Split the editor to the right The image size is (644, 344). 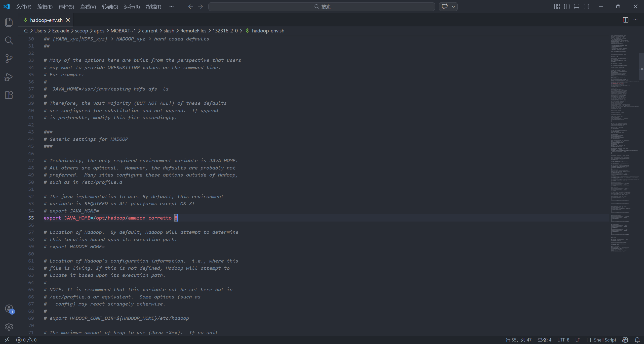[x=626, y=20]
